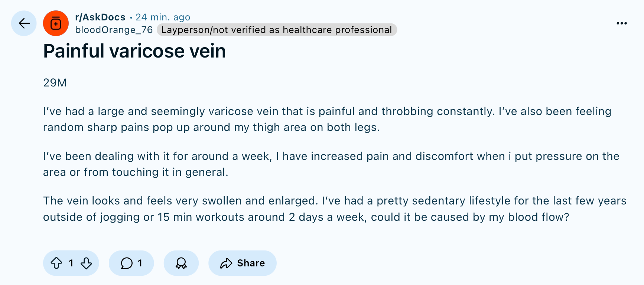Click the vote score number between arrows
This screenshot has height=285, width=644.
tap(71, 263)
